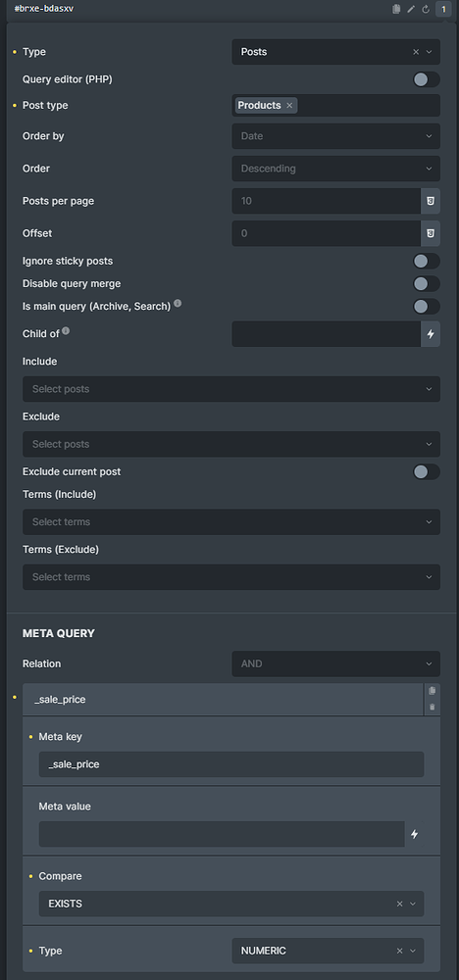Expand the Relation AND dropdown
The height and width of the screenshot is (980, 459).
click(x=335, y=663)
